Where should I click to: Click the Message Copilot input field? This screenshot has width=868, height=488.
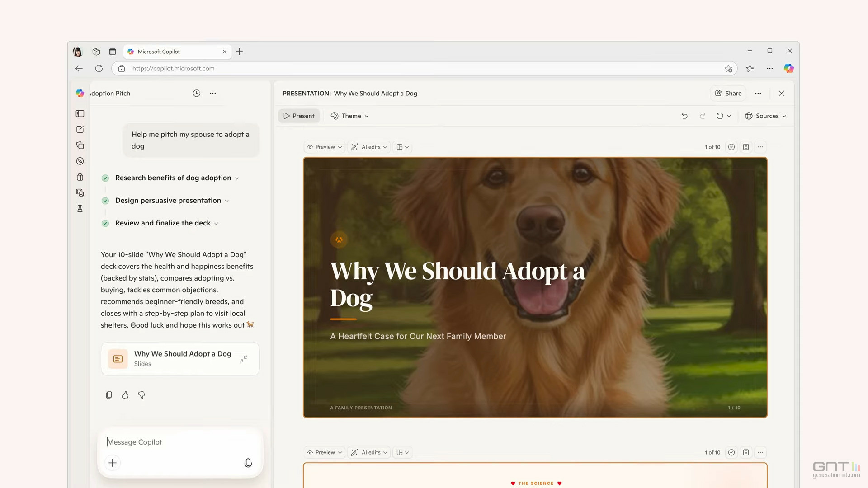pyautogui.click(x=181, y=442)
